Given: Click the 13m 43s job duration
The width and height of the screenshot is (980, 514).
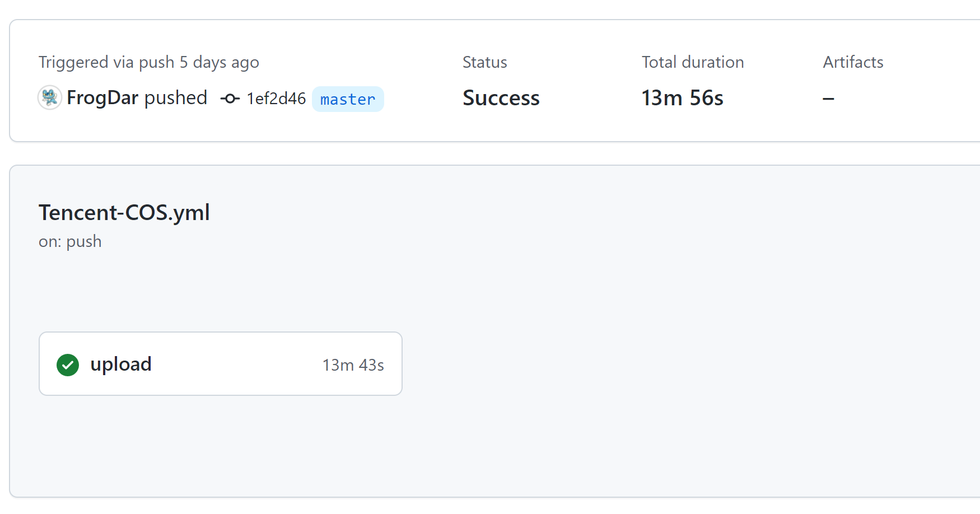Looking at the screenshot, I should [353, 365].
